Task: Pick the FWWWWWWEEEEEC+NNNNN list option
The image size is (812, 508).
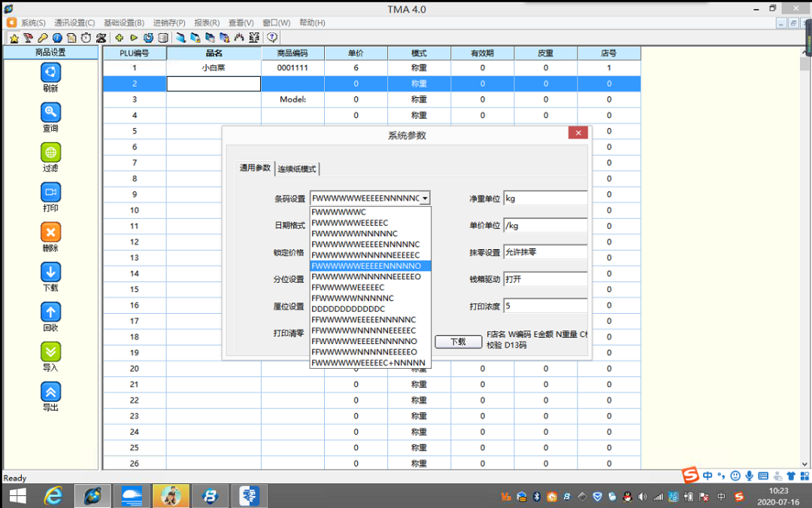Action: click(368, 363)
